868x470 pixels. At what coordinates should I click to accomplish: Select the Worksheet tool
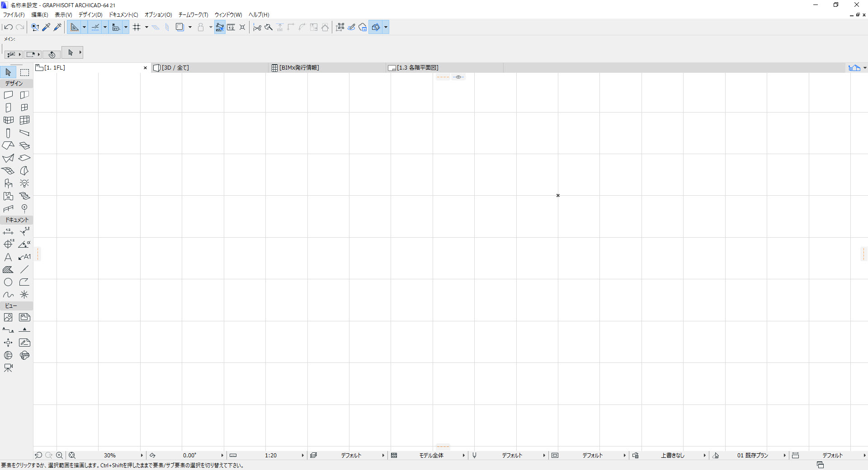pos(24,343)
